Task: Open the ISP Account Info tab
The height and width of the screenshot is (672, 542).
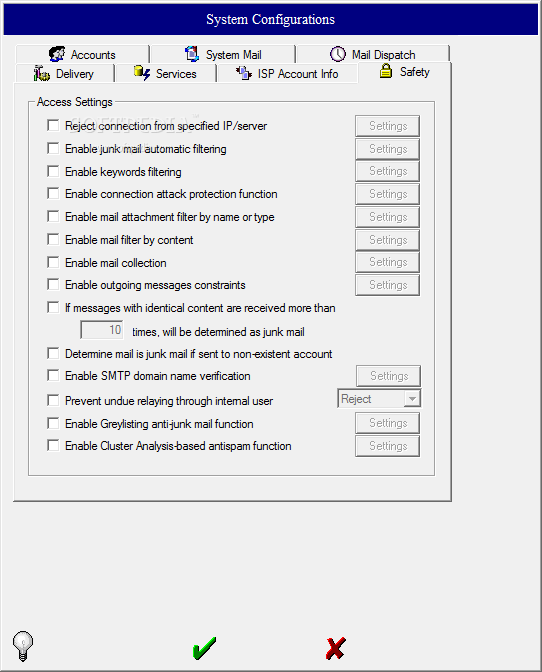Action: tap(287, 74)
